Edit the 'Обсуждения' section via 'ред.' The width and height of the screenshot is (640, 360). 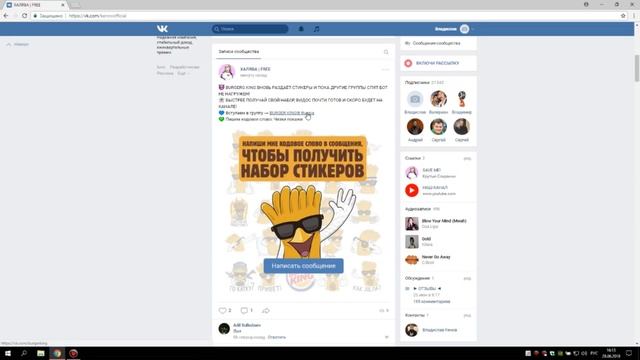pyautogui.click(x=467, y=278)
